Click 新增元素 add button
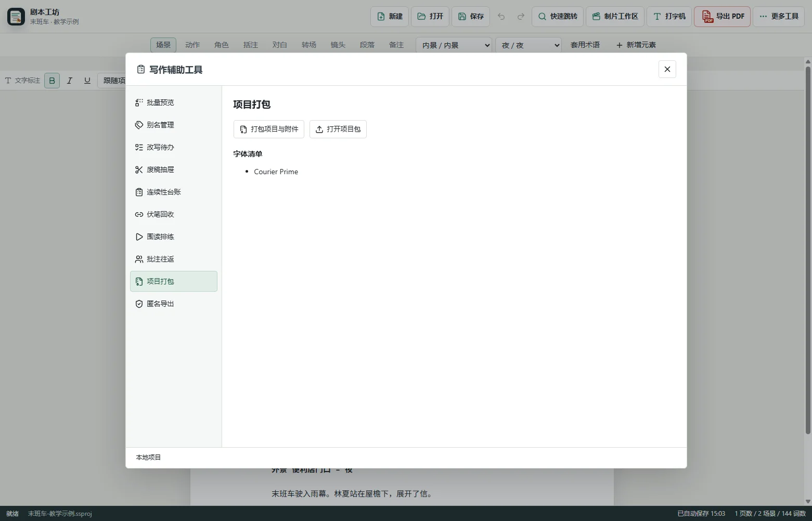 (636, 45)
